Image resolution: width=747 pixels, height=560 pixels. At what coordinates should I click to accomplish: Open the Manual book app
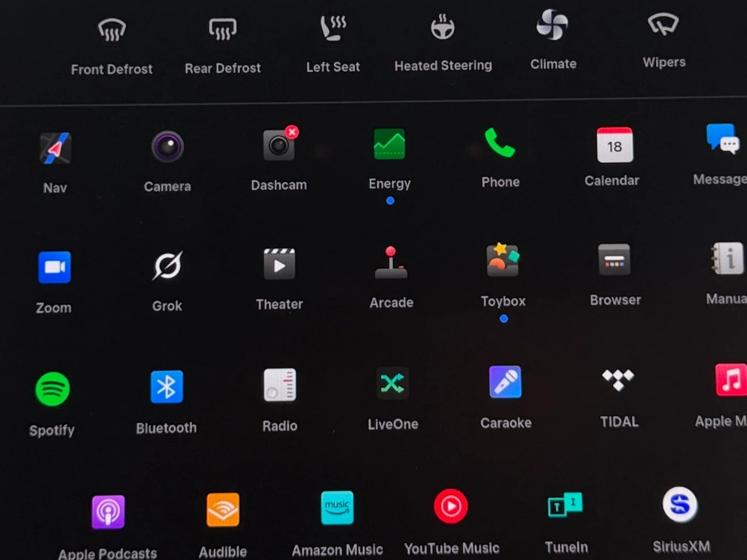(728, 258)
